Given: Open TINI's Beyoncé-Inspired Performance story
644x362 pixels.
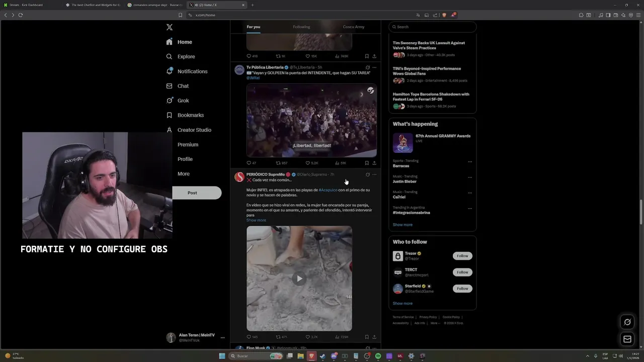Looking at the screenshot, I should tap(427, 71).
